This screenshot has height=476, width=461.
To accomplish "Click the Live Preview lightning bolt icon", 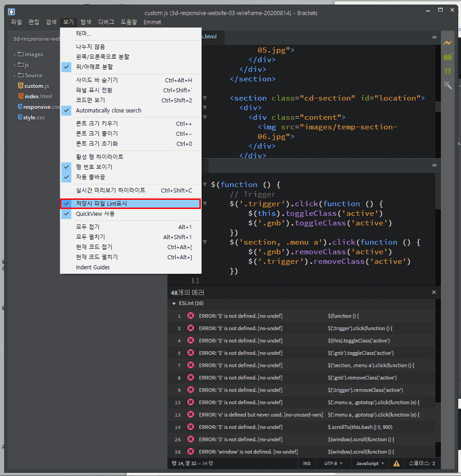I will (x=447, y=43).
